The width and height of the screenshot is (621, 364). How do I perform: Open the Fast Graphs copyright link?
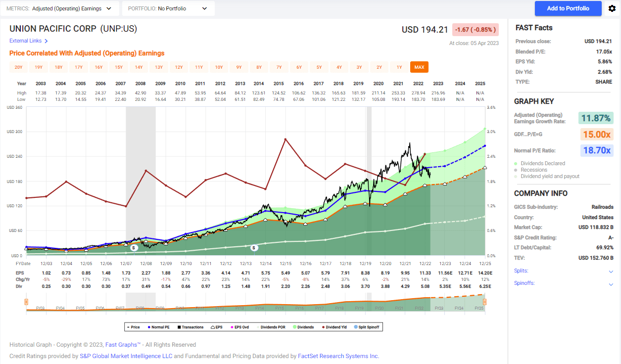pos(123,345)
